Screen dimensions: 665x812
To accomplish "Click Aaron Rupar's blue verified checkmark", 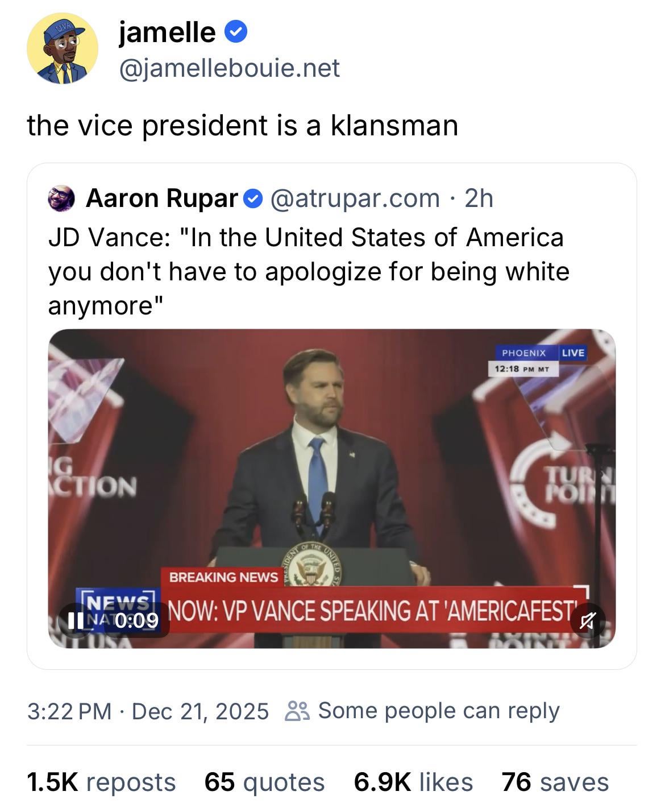I will click(x=253, y=199).
